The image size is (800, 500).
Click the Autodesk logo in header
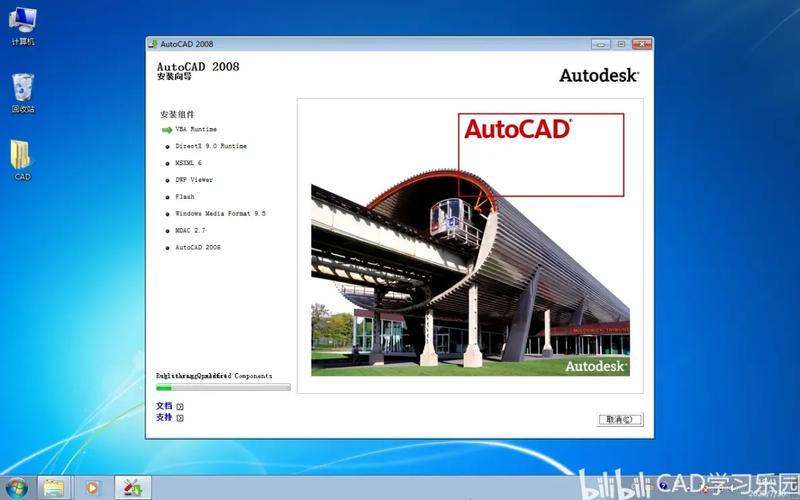[x=599, y=76]
